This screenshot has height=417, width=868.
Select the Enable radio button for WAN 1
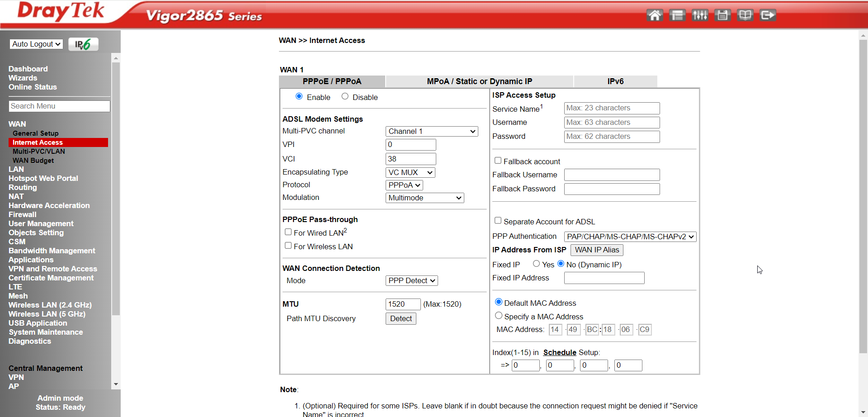click(299, 96)
